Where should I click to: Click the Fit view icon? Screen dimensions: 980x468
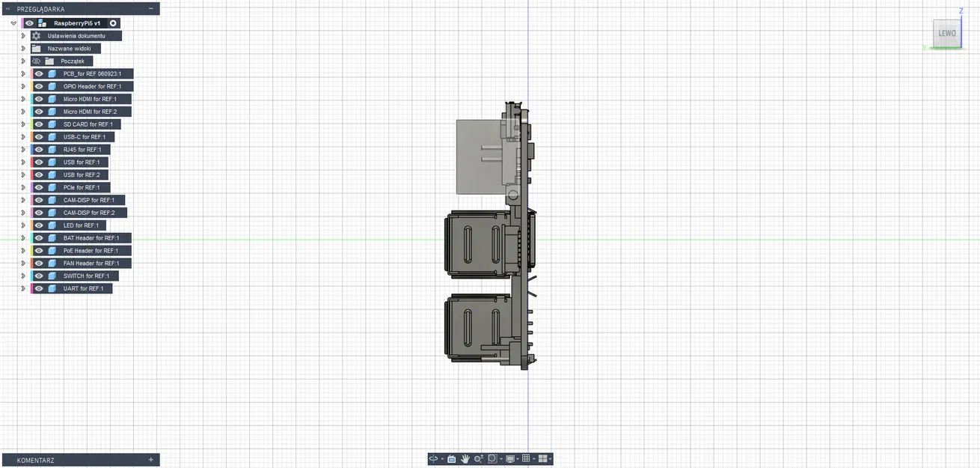[x=492, y=459]
